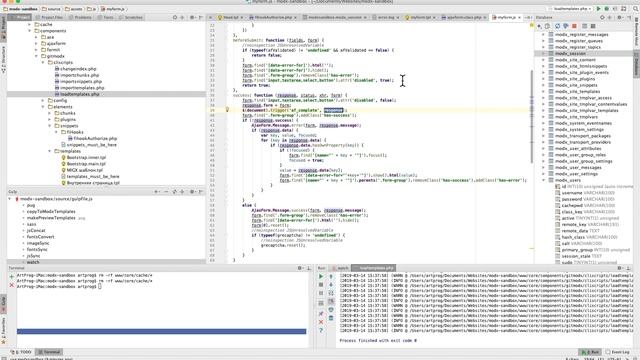Toggle the Structure tool window stripe
Viewport: 640px width, 360px height.
tap(3, 59)
